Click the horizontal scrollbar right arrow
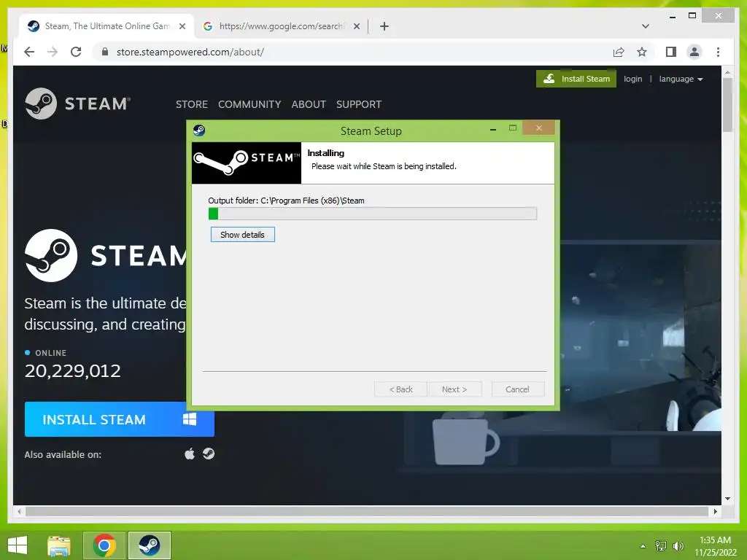 click(x=715, y=511)
